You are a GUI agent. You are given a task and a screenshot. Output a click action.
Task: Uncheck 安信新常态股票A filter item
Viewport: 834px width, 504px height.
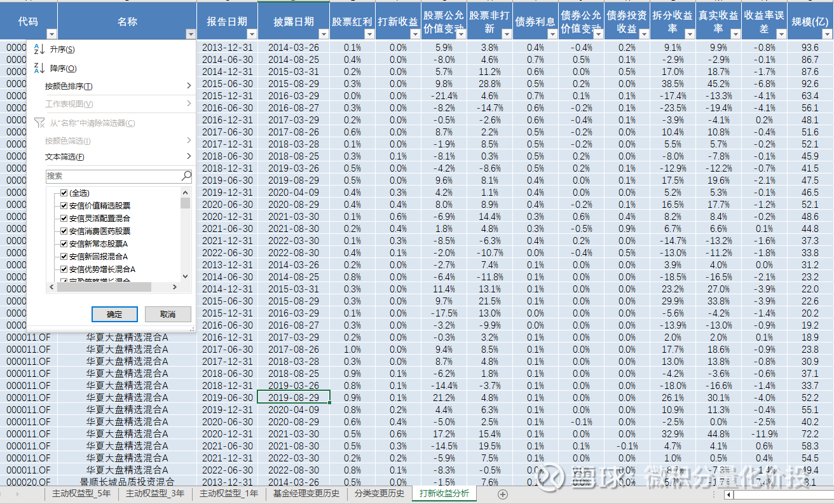point(64,243)
